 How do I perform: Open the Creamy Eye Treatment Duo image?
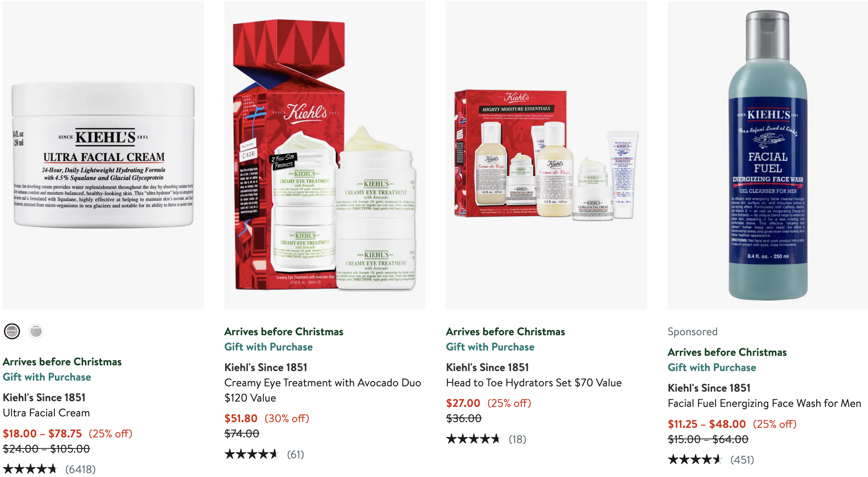[x=325, y=155]
